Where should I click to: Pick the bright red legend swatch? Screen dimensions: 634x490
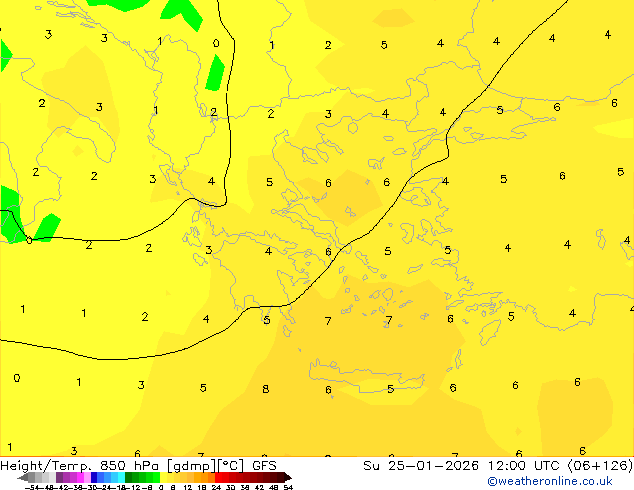[x=218, y=477]
